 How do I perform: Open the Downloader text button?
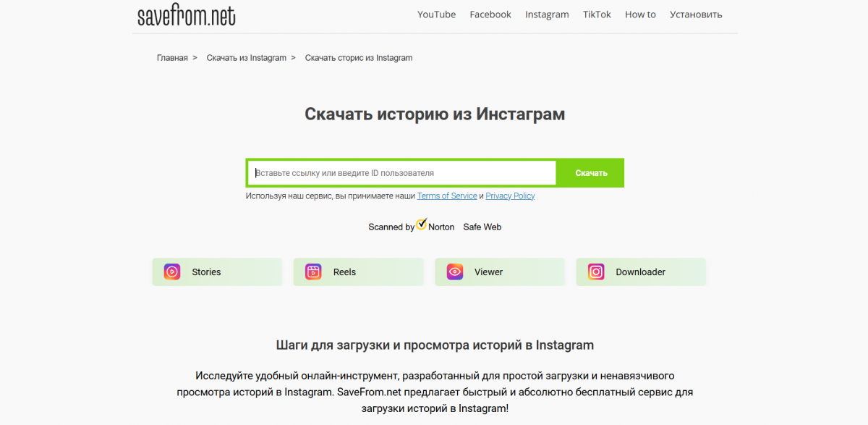pos(640,272)
